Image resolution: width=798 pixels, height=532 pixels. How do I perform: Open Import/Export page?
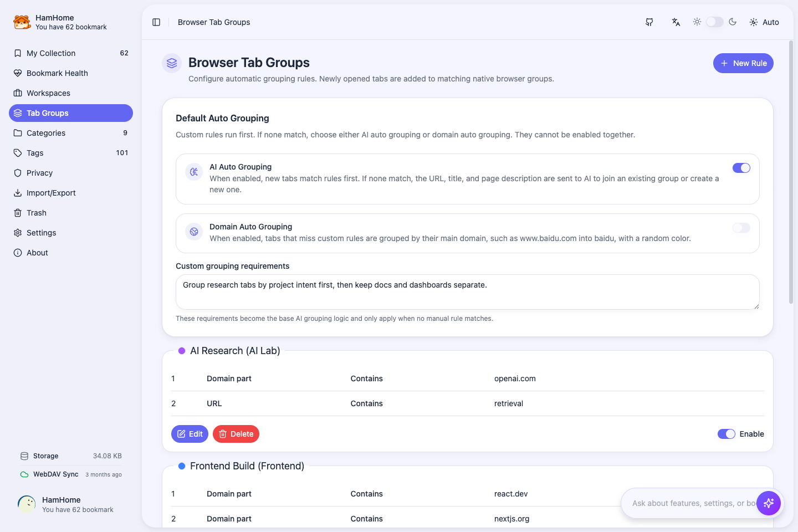[71, 193]
